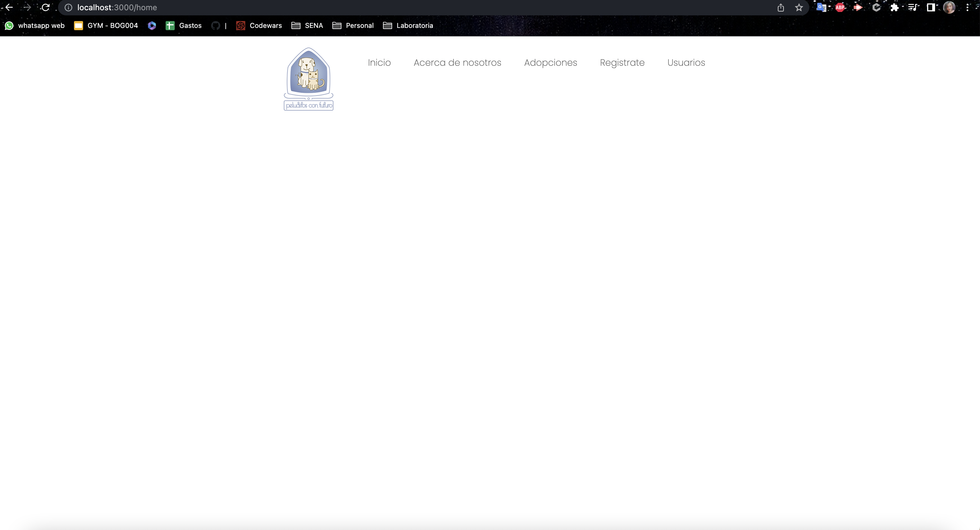This screenshot has height=530, width=980.
Task: Click the back navigation arrow
Action: (9, 7)
